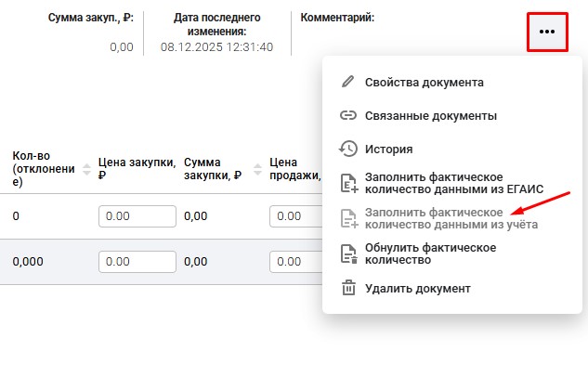588x377 pixels.
Task: Click Цена закупки input in second row
Action: coord(137,262)
